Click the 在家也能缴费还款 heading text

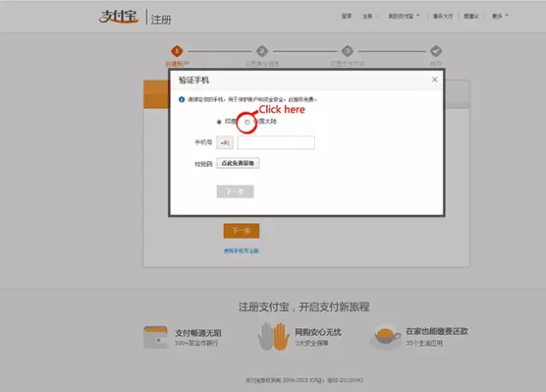pyautogui.click(x=437, y=331)
